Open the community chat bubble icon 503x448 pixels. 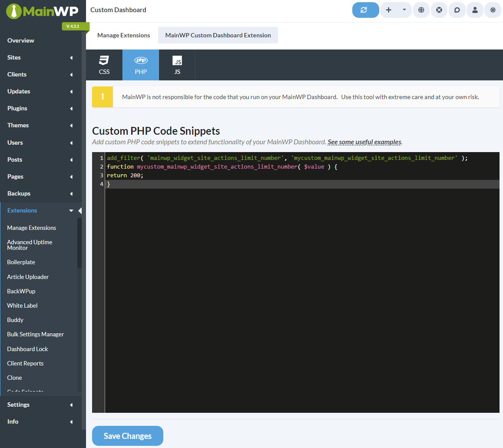click(457, 10)
